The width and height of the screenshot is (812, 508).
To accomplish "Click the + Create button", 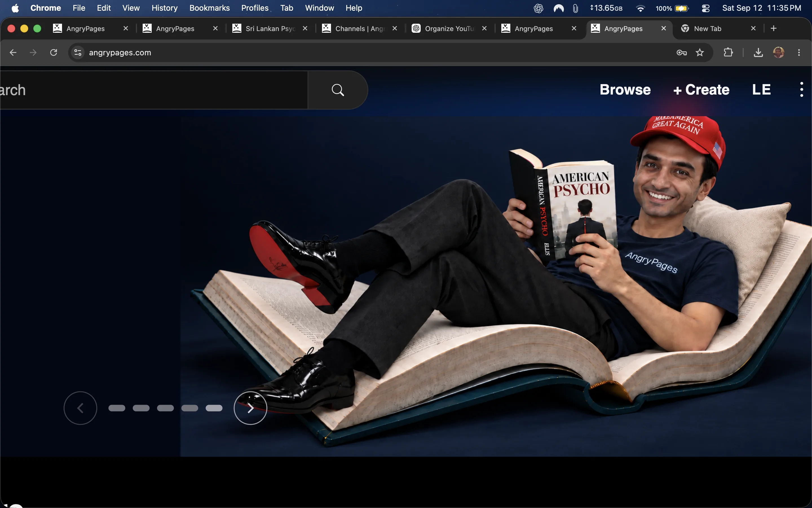I will [x=701, y=90].
